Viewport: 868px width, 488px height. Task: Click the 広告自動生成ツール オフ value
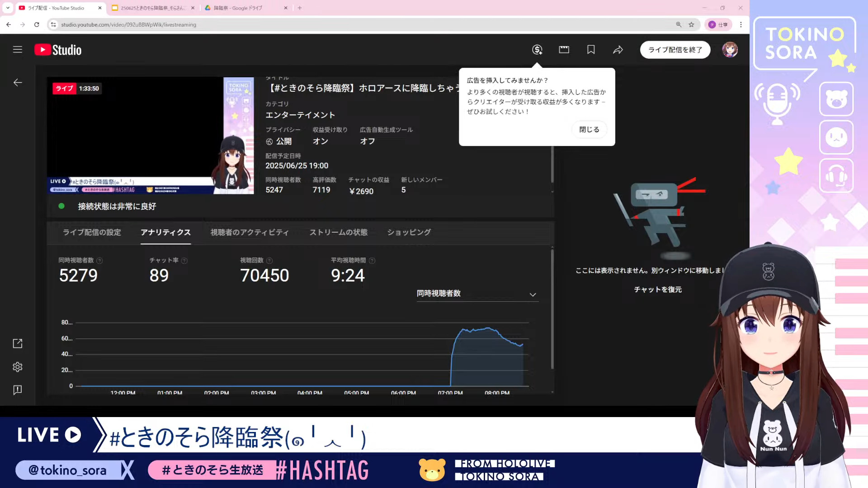coord(368,141)
